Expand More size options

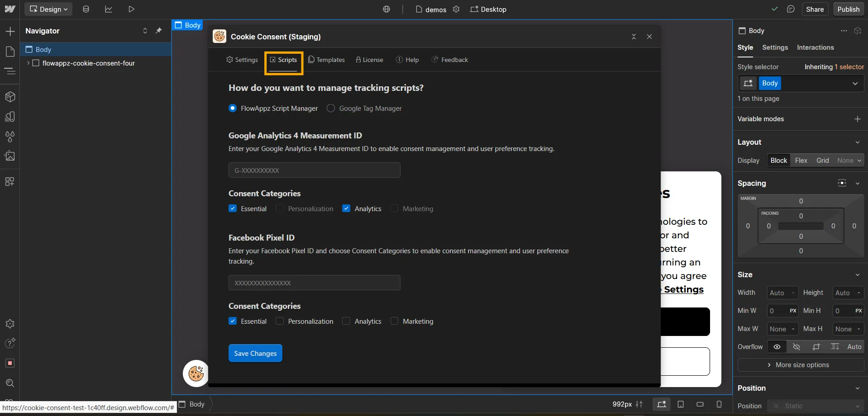coord(801,365)
